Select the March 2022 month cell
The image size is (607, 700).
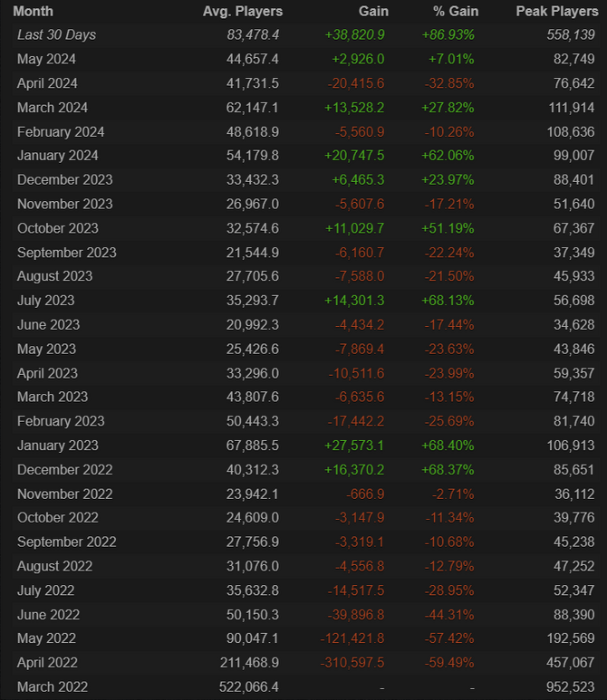[53, 686]
